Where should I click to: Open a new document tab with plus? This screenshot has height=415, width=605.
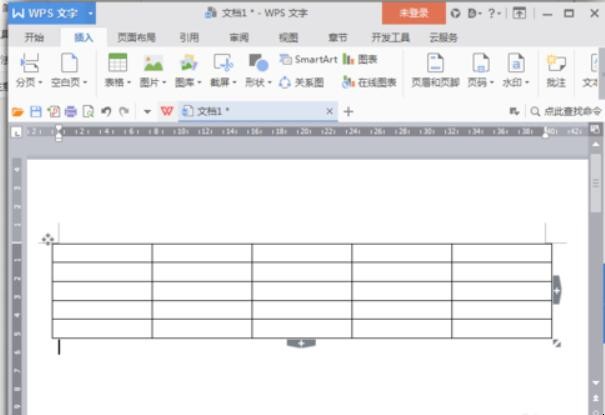[348, 112]
